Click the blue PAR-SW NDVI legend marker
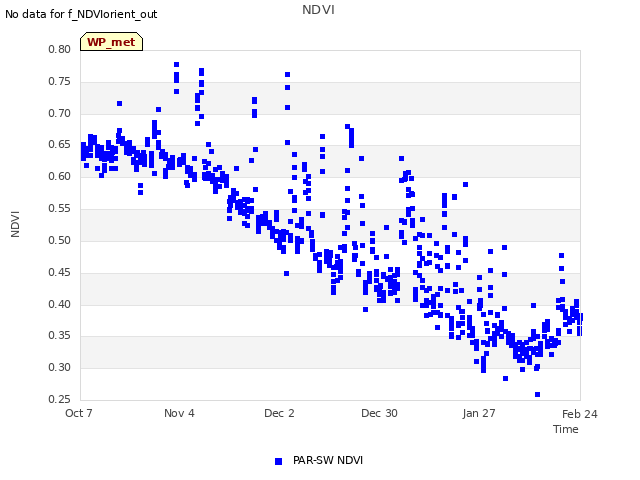Image resolution: width=640 pixels, height=480 pixels. pyautogui.click(x=278, y=461)
